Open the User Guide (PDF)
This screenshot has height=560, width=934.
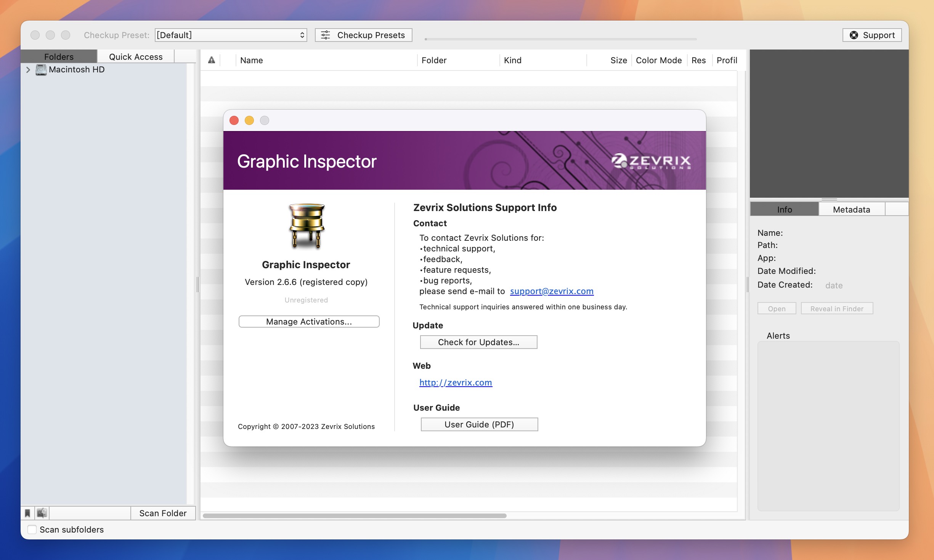click(479, 424)
